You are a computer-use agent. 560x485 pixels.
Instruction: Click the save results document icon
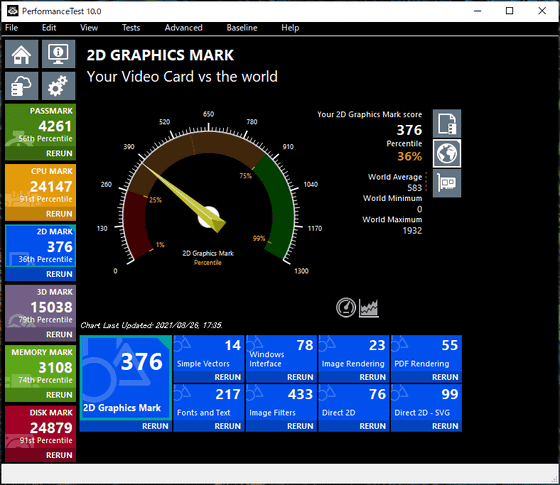[447, 124]
